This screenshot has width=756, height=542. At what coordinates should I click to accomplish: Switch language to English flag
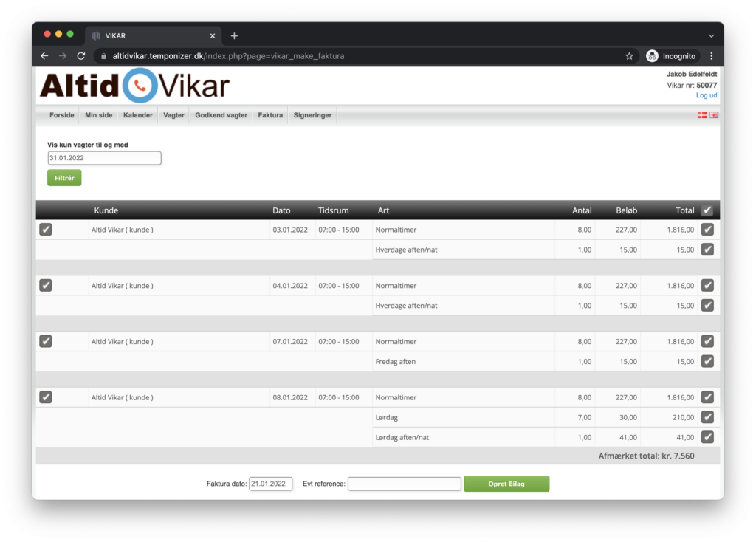(714, 115)
